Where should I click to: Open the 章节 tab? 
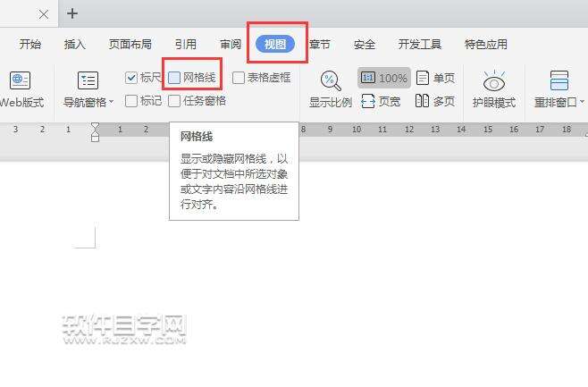coord(320,45)
